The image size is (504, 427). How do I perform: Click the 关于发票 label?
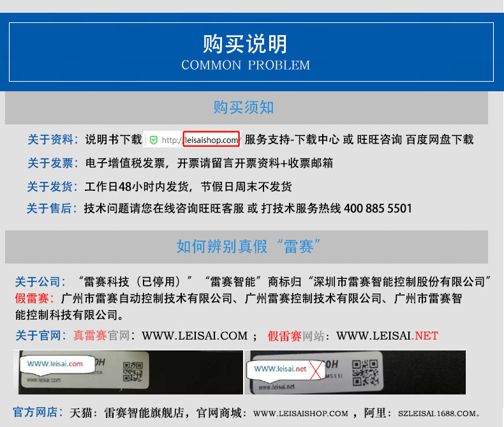coord(53,163)
